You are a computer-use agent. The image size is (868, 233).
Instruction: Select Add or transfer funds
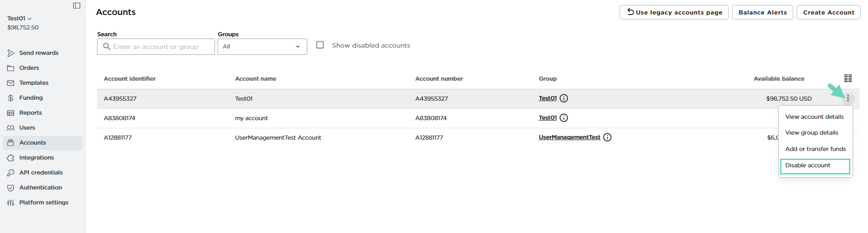coord(815,149)
